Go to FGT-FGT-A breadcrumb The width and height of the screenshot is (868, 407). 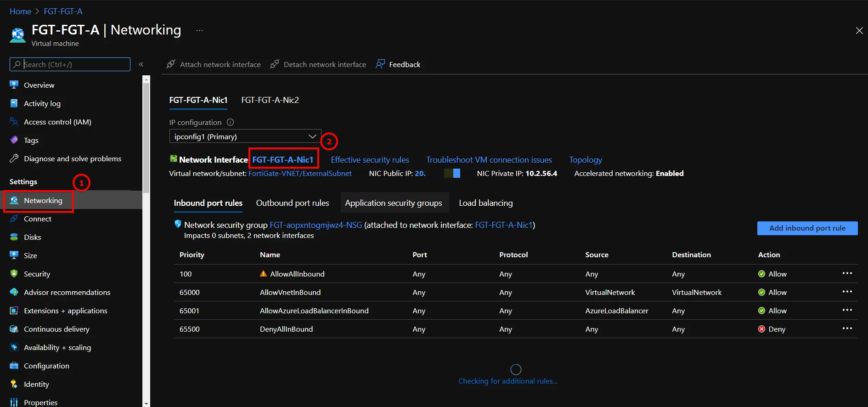tap(63, 11)
